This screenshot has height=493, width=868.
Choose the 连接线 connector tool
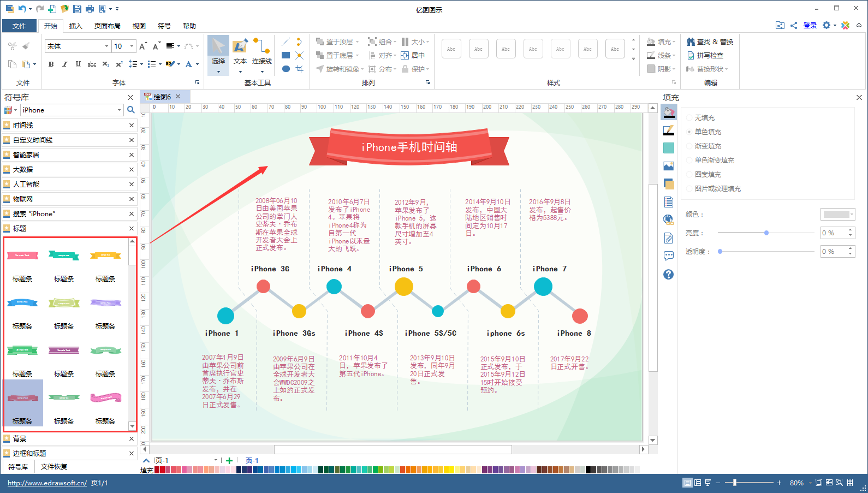(262, 55)
